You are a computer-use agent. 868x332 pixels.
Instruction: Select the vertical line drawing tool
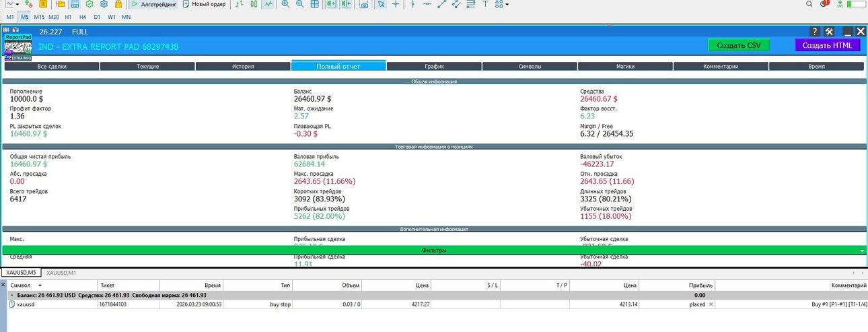point(413,4)
